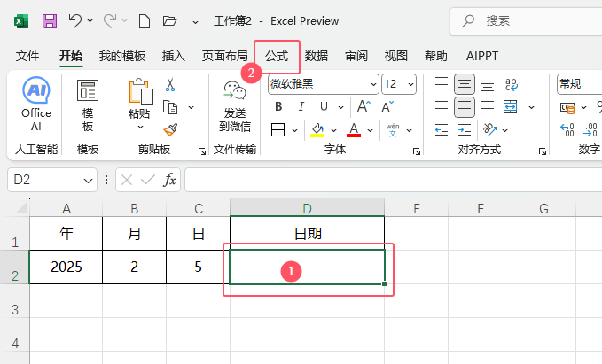The height and width of the screenshot is (364, 602).
Task: Open the font size 12 dropdown
Action: click(410, 84)
